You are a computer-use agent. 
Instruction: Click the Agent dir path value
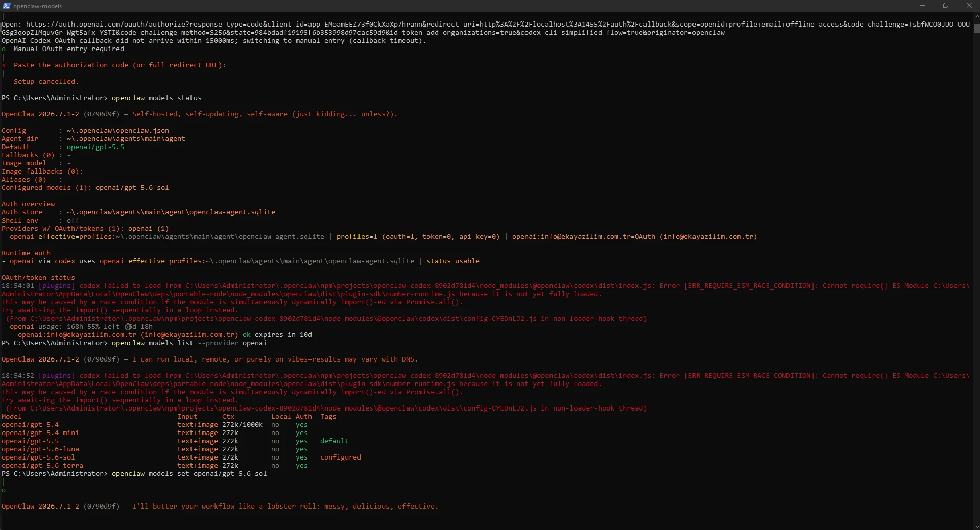[x=126, y=139]
